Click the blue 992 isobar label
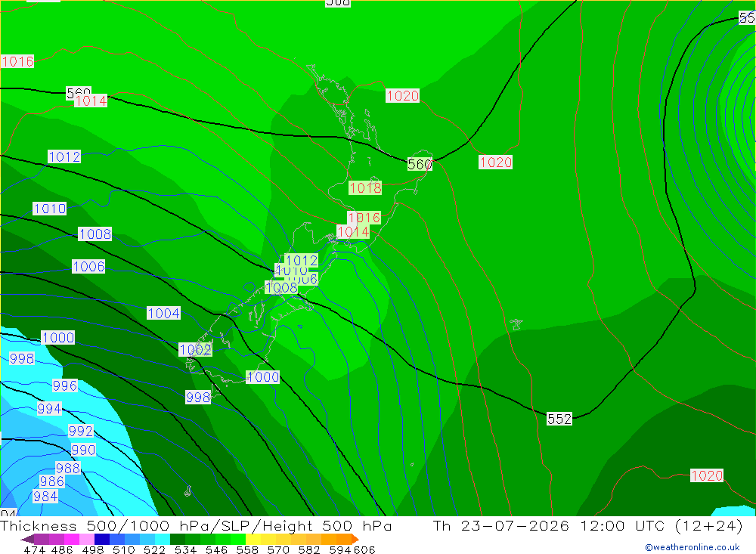Screen dimensions: 756x554 click(x=81, y=431)
